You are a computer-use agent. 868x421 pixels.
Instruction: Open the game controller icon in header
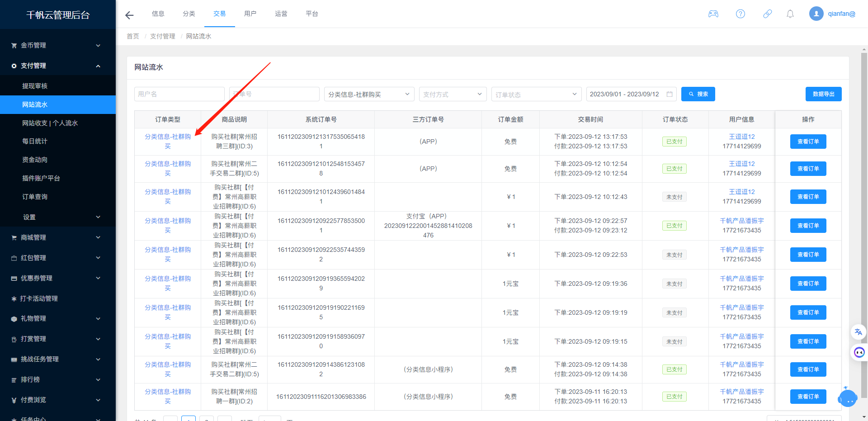tap(713, 14)
